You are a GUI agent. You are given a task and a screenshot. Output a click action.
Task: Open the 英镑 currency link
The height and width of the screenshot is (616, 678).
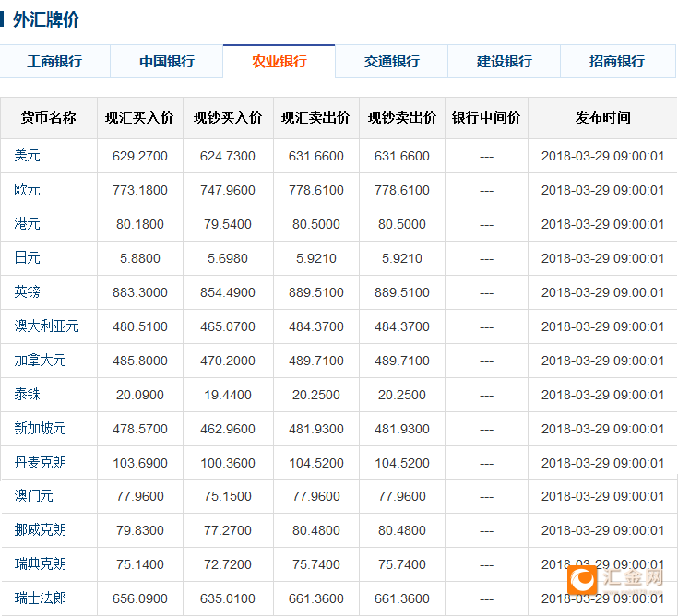pos(28,292)
